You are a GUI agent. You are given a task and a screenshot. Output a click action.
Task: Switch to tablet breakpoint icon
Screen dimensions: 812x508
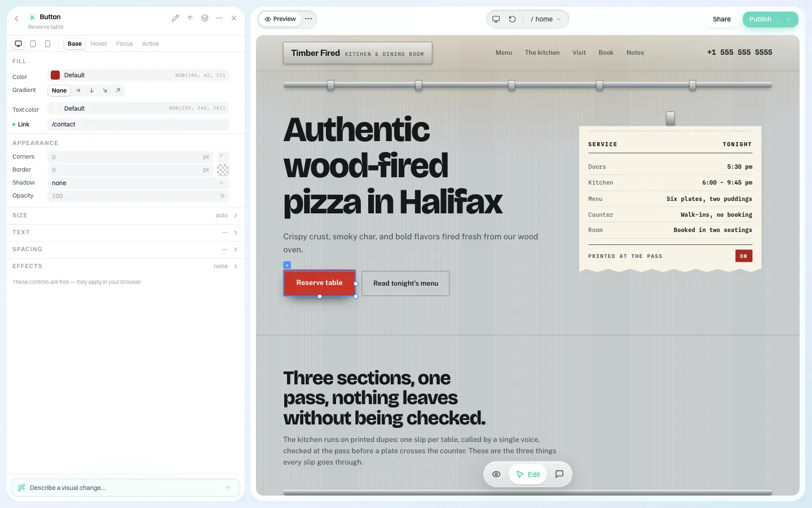pyautogui.click(x=33, y=43)
